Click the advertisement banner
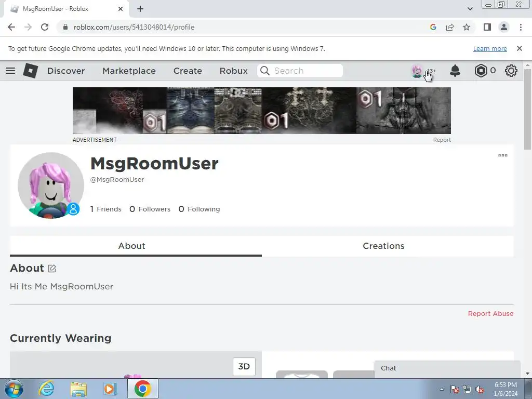 [x=262, y=111]
